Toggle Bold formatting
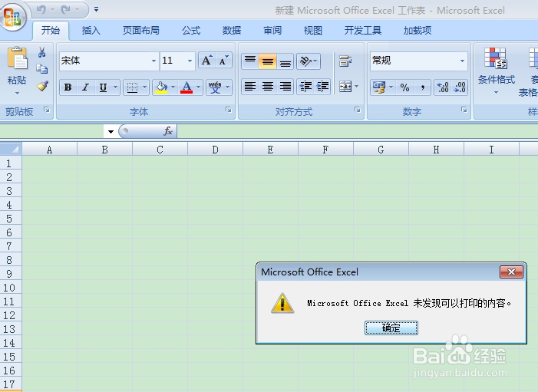Image resolution: width=538 pixels, height=392 pixels. pyautogui.click(x=68, y=87)
